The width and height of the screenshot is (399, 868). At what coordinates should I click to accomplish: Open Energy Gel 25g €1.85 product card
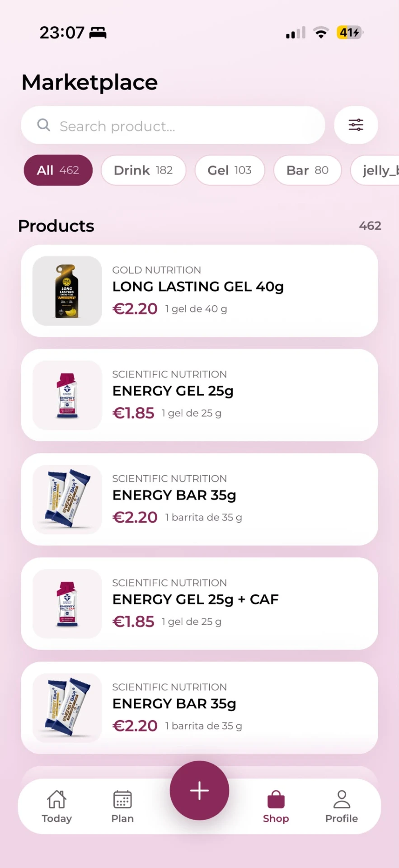[x=199, y=395]
